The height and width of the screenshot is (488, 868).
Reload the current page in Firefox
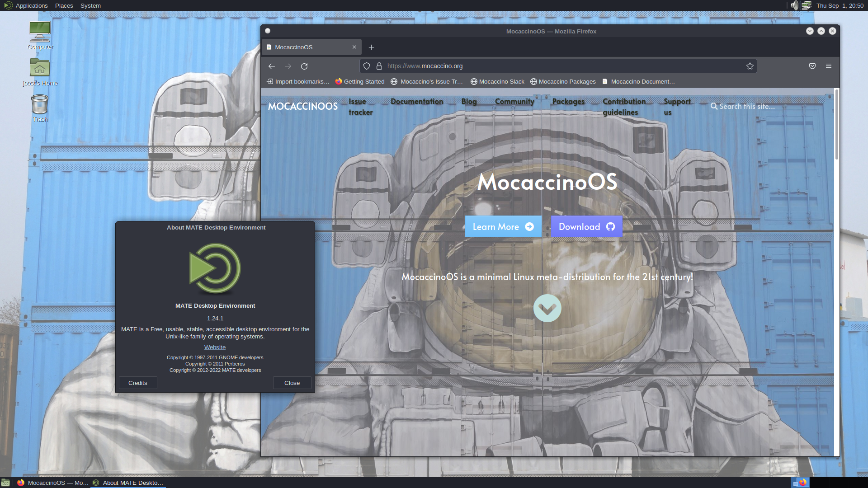click(304, 66)
